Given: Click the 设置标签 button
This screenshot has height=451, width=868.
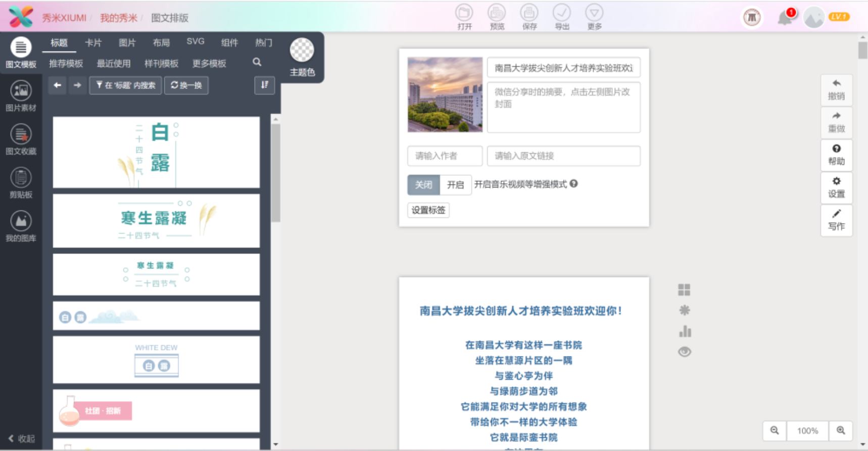Looking at the screenshot, I should coord(428,210).
